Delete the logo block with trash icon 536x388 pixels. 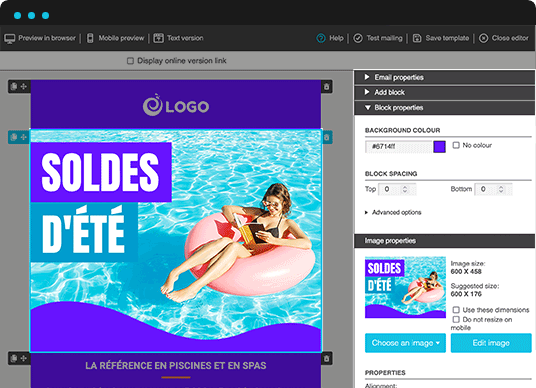326,86
